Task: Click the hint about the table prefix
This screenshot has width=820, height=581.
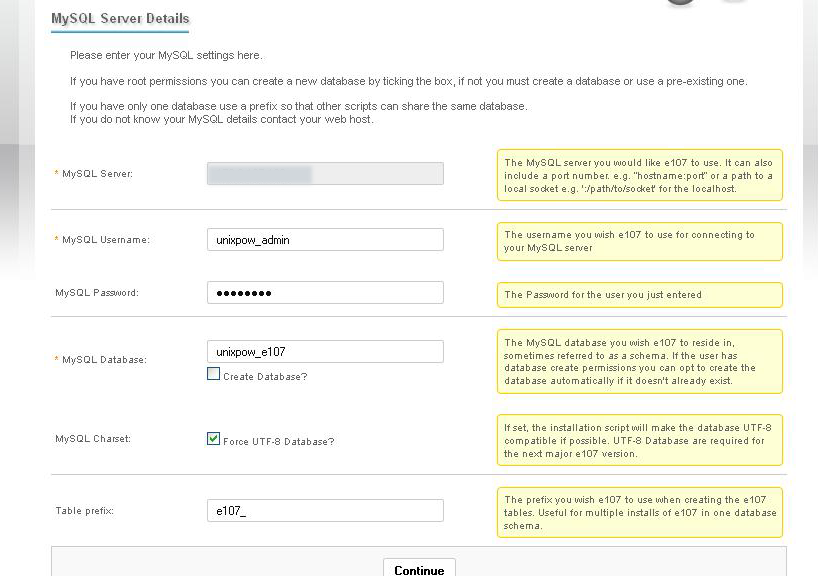Action: tap(640, 512)
